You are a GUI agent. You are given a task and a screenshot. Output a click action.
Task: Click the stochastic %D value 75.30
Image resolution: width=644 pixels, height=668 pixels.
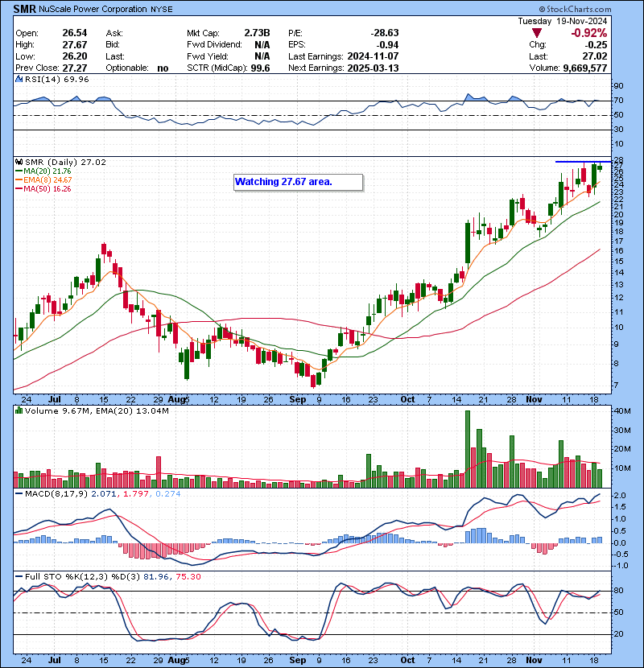[188, 577]
